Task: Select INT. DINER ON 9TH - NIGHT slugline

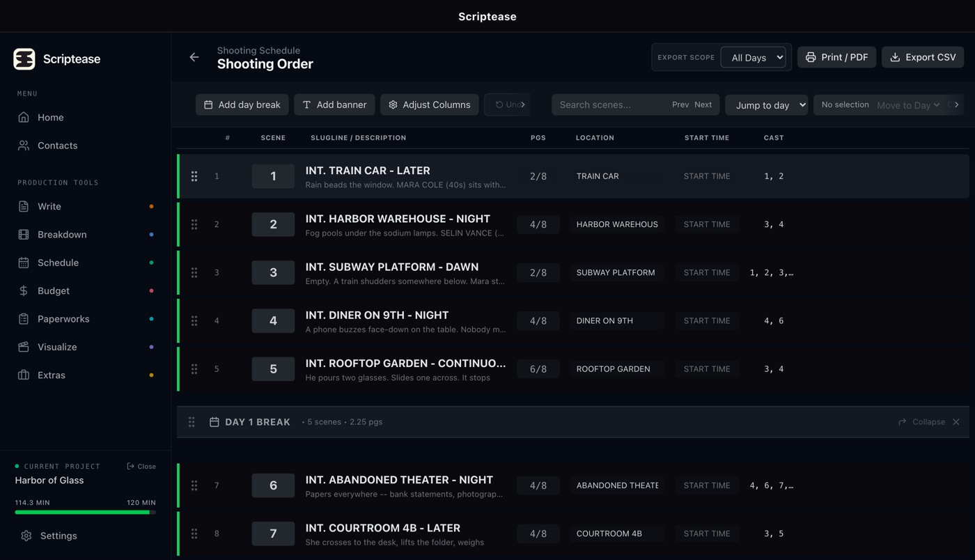Action: click(x=377, y=315)
